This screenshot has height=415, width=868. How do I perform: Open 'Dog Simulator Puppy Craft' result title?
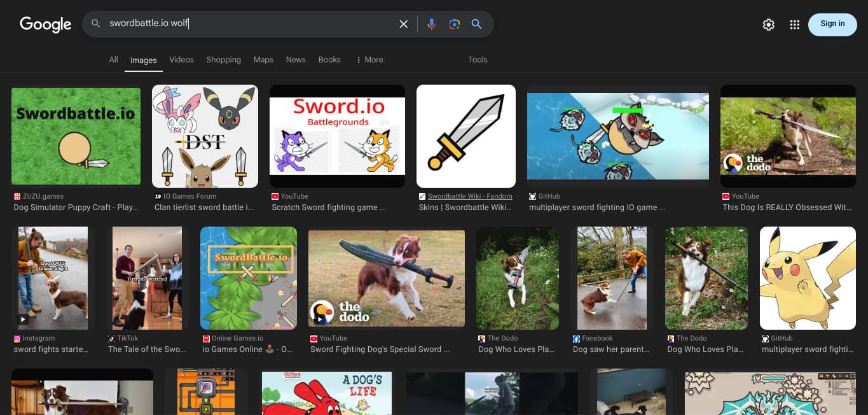click(76, 207)
